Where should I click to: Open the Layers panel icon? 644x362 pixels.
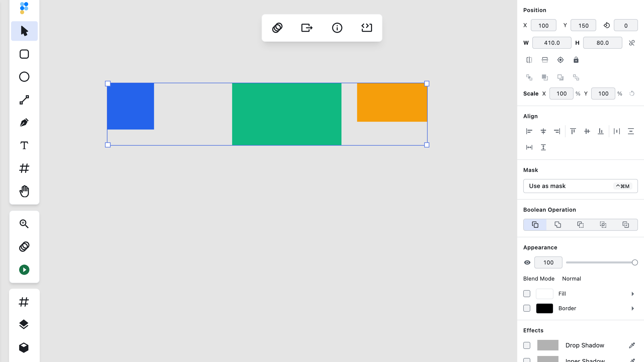tap(24, 325)
